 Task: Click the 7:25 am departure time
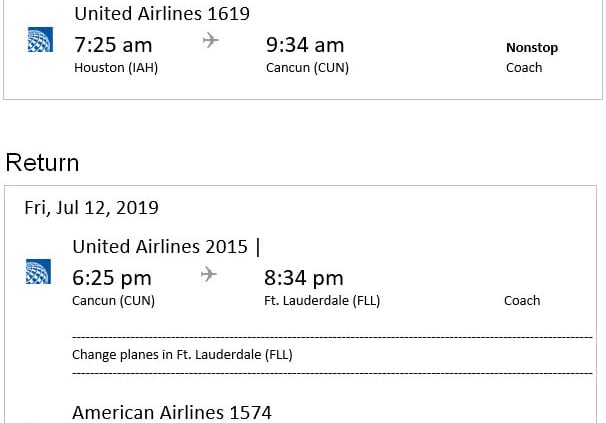113,45
